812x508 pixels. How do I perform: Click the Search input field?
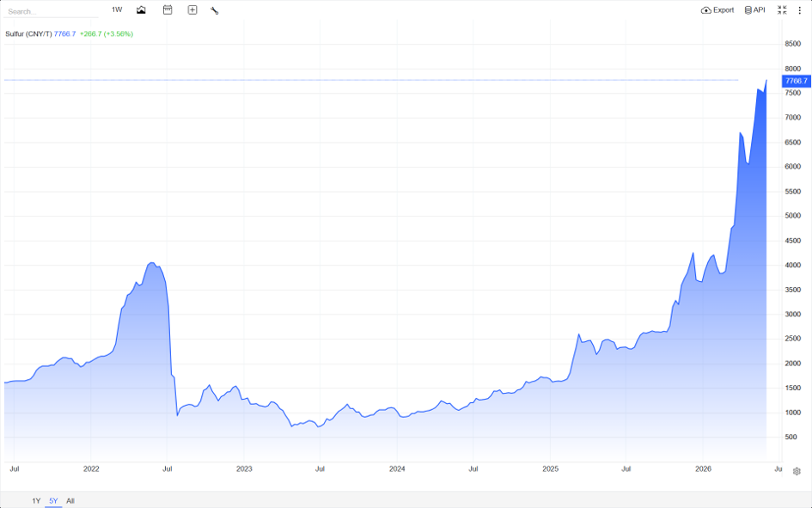coord(51,11)
